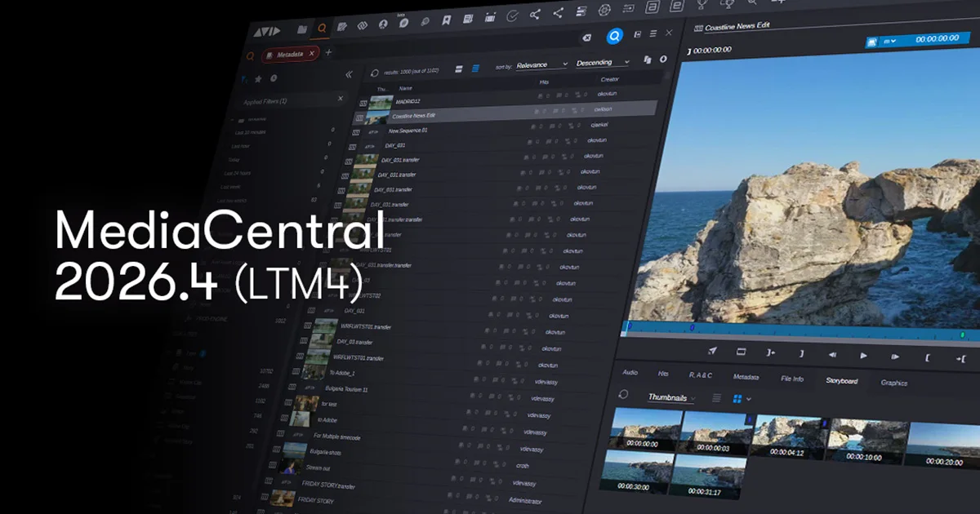
Task: Click the Name column header
Action: pos(406,88)
